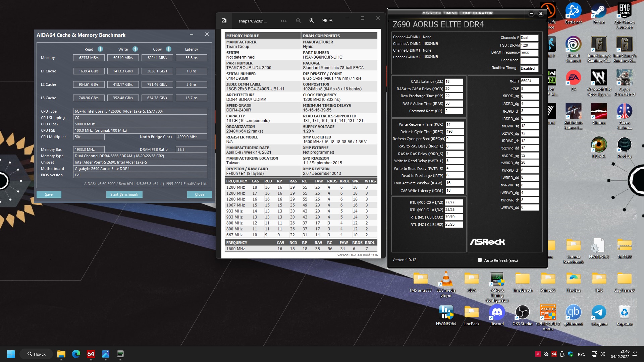The width and height of the screenshot is (644, 362).
Task: Launch OBS Studio desktop shortcut
Action: (x=522, y=312)
